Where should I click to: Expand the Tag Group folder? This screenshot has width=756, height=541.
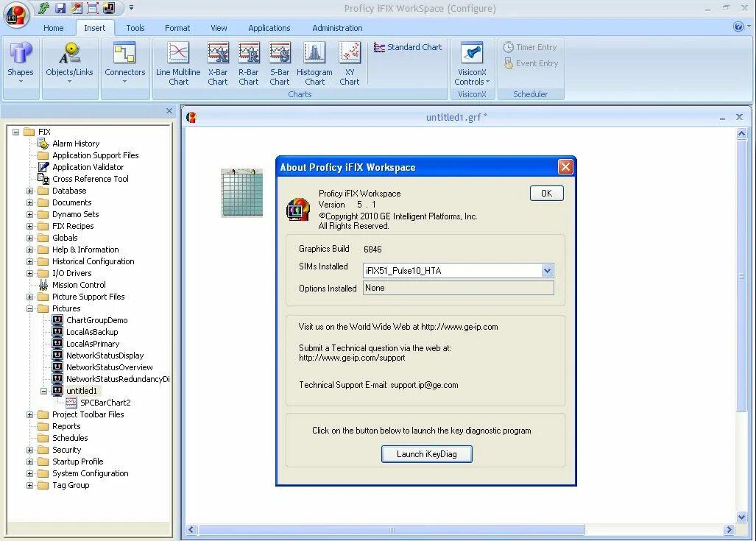coord(30,485)
